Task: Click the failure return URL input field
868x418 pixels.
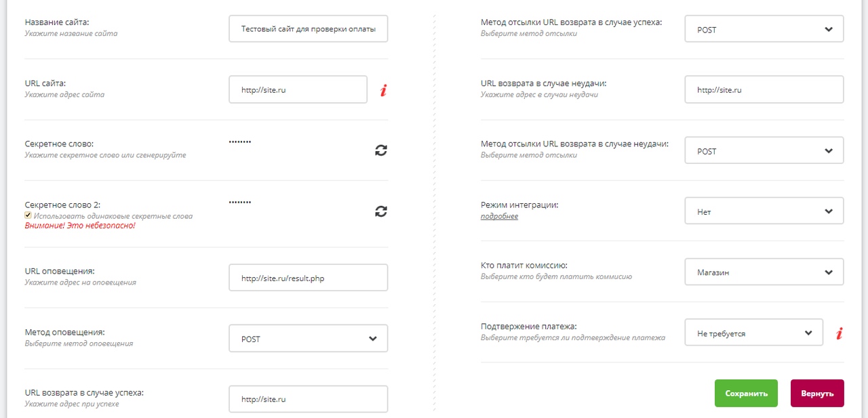Action: (764, 89)
